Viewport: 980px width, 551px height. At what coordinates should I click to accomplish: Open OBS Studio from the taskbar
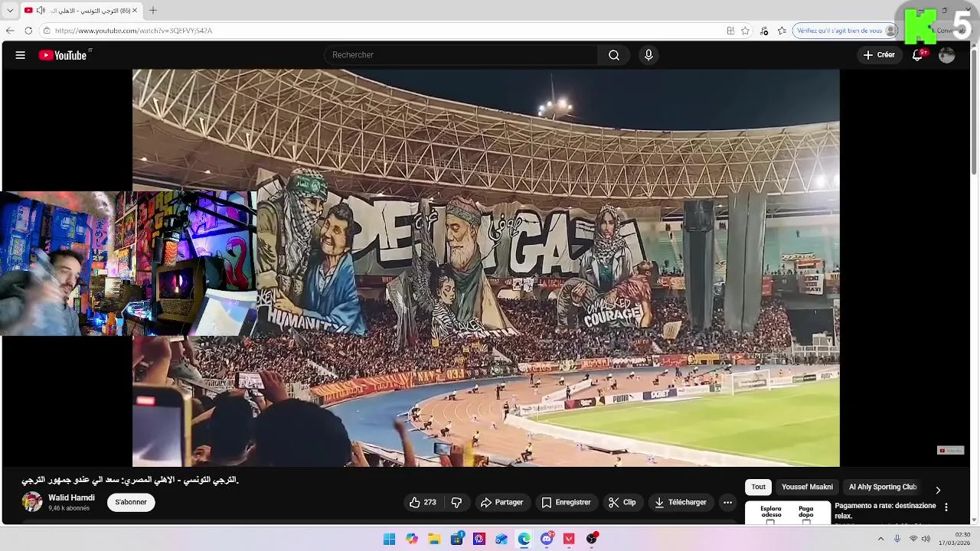(592, 539)
